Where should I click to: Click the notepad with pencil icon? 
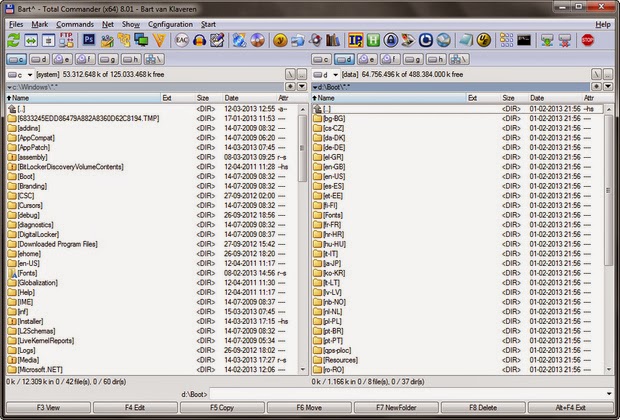[x=217, y=40]
